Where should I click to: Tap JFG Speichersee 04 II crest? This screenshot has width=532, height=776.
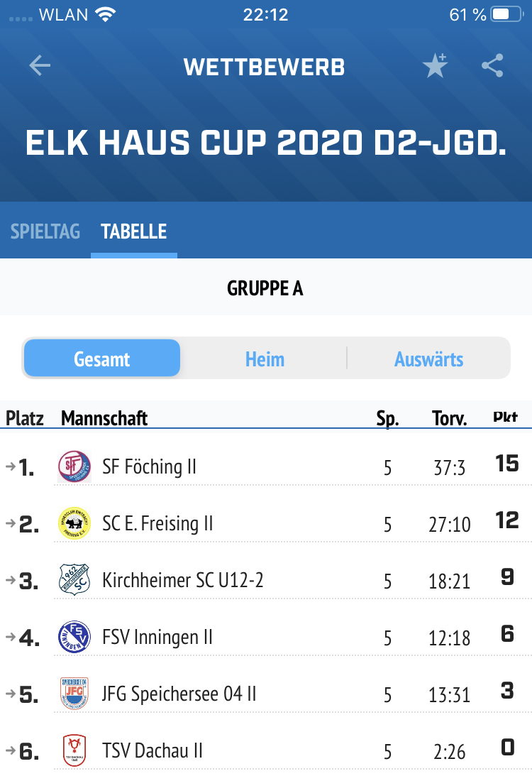click(74, 694)
